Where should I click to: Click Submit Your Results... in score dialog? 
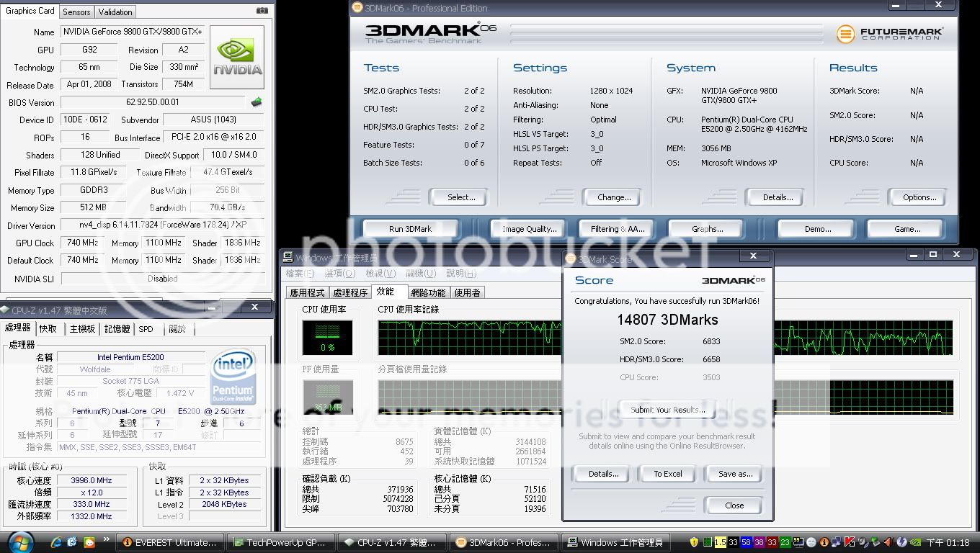point(668,410)
